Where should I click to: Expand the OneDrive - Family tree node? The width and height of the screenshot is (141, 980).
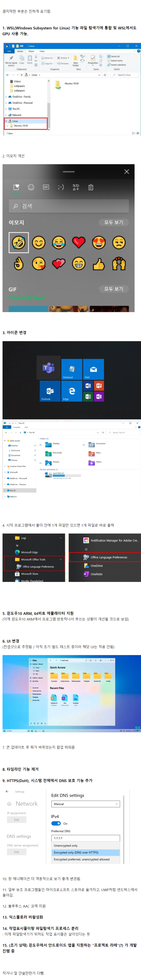point(6,97)
